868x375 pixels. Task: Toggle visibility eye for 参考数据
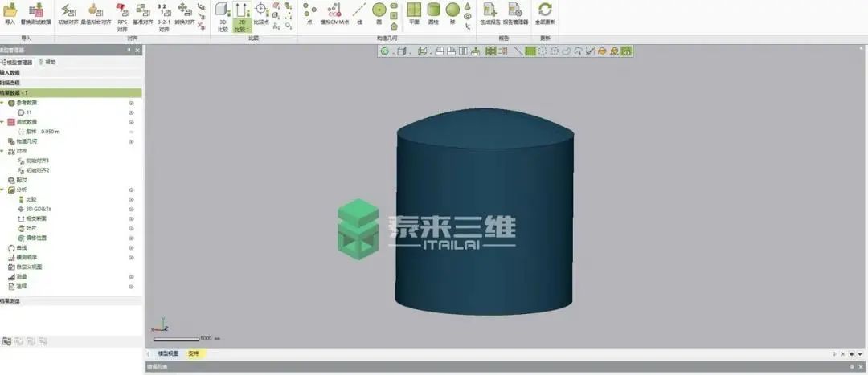click(x=131, y=103)
